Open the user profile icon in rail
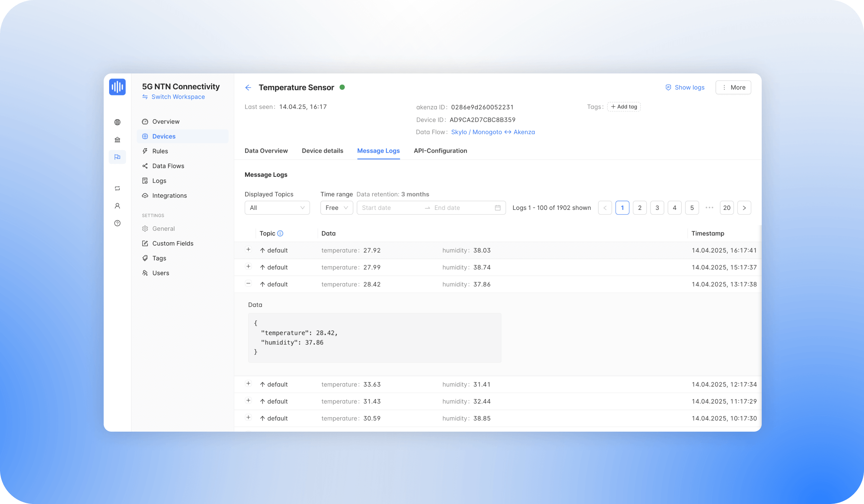This screenshot has width=864, height=504. (117, 206)
